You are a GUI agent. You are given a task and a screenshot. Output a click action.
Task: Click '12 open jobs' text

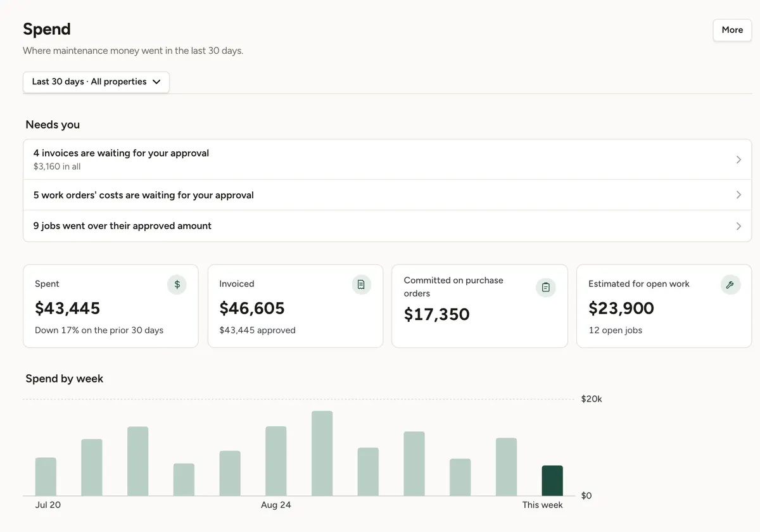[616, 330]
